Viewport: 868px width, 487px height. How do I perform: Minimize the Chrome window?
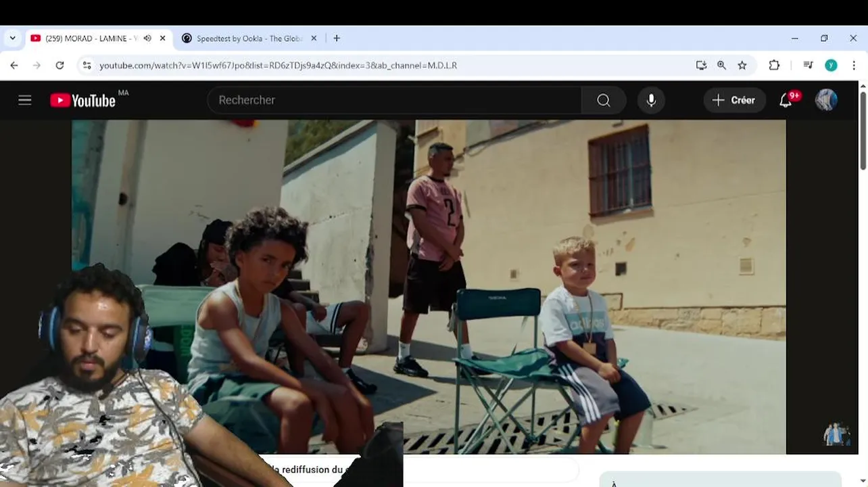coord(795,39)
